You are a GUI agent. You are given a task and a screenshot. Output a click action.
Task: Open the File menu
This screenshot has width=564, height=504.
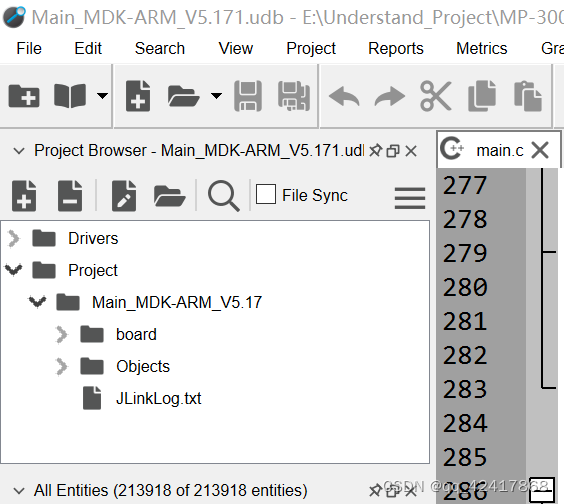(29, 48)
